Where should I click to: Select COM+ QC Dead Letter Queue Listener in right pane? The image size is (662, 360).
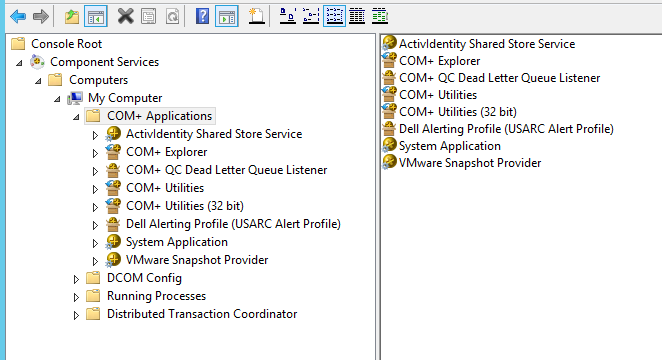[x=499, y=78]
